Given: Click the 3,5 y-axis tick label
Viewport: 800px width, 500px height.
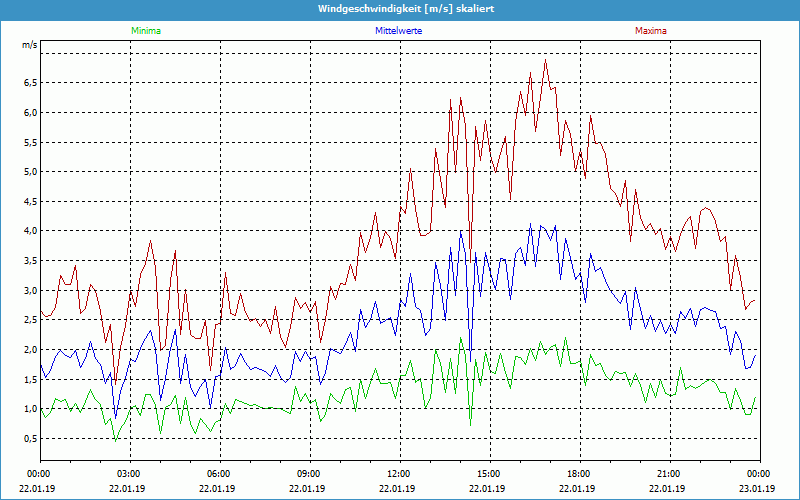Looking at the screenshot, I should point(29,261).
